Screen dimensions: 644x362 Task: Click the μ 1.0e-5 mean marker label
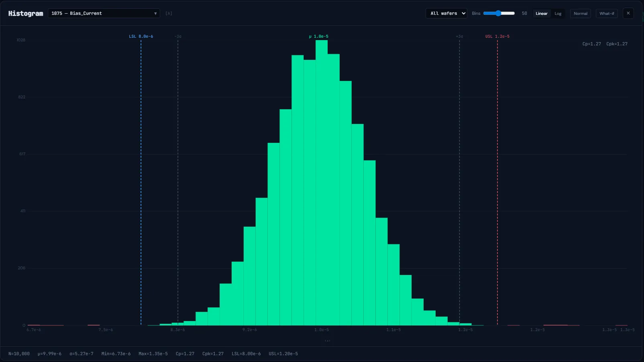[319, 36]
